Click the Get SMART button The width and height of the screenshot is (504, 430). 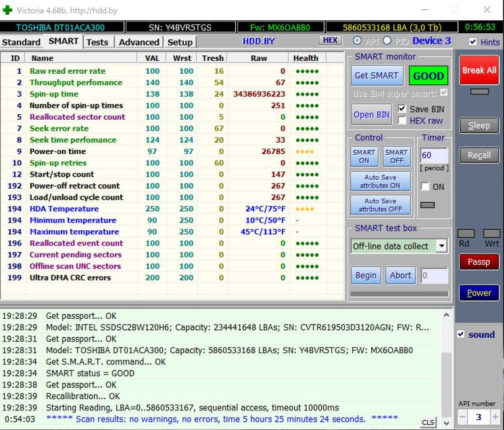(x=377, y=76)
